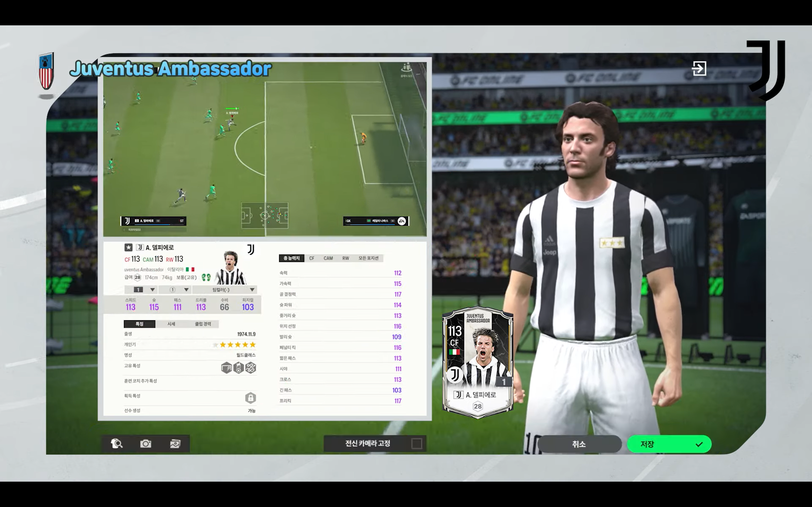Click the locked 획득 특성 trait icon
Image resolution: width=812 pixels, height=507 pixels.
coord(250,398)
